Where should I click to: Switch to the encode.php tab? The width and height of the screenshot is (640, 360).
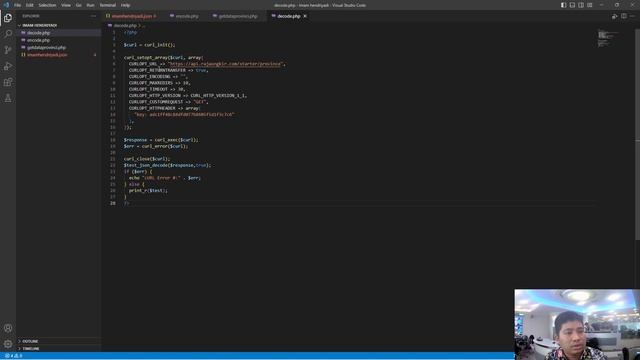(x=186, y=16)
